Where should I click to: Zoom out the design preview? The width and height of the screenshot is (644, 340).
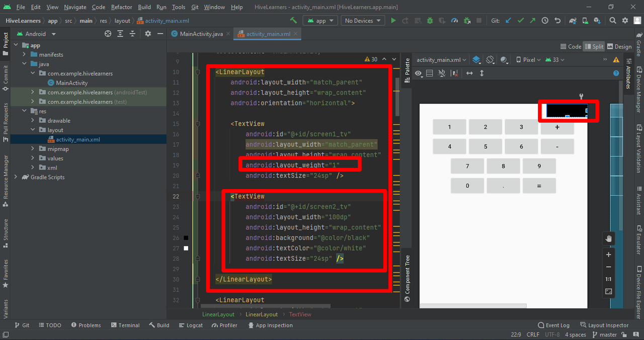click(608, 267)
